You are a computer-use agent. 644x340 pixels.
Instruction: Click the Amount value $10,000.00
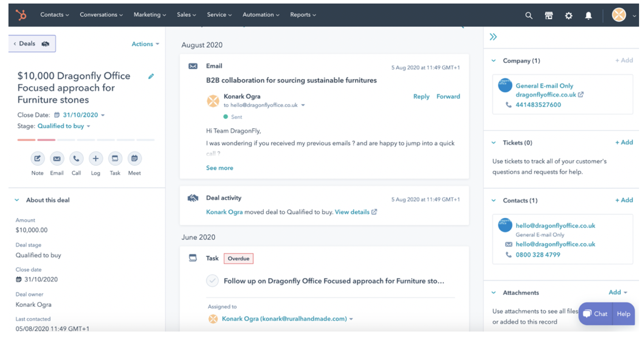tap(31, 230)
